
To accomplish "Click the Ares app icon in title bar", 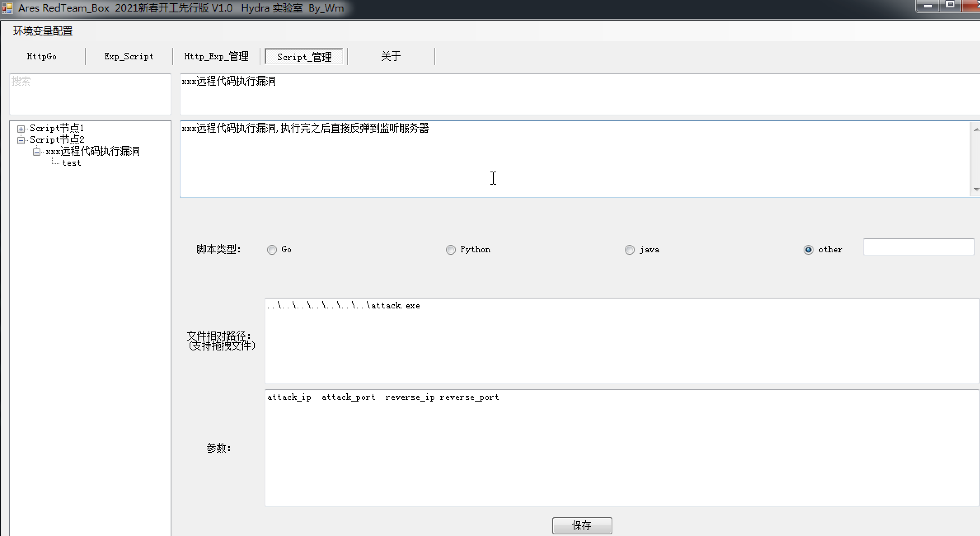I will pyautogui.click(x=7, y=8).
